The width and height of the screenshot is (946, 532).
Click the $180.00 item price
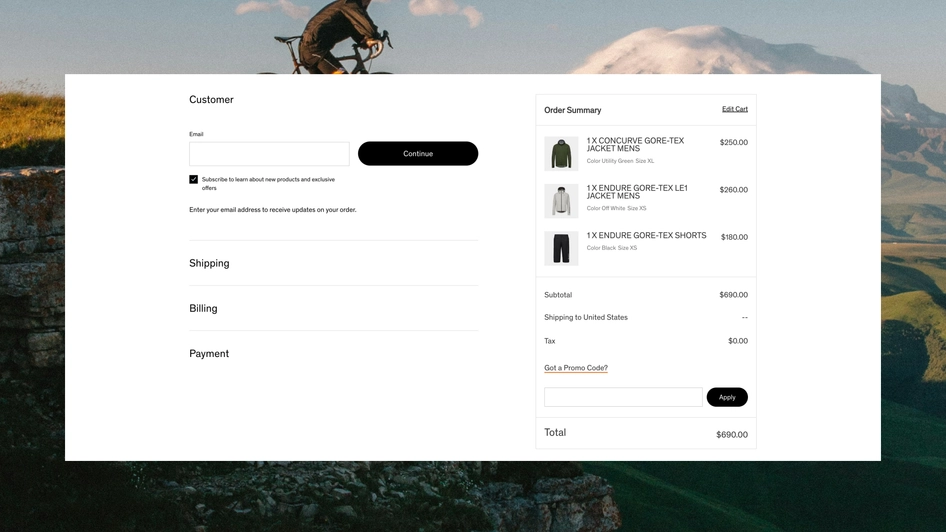point(734,237)
